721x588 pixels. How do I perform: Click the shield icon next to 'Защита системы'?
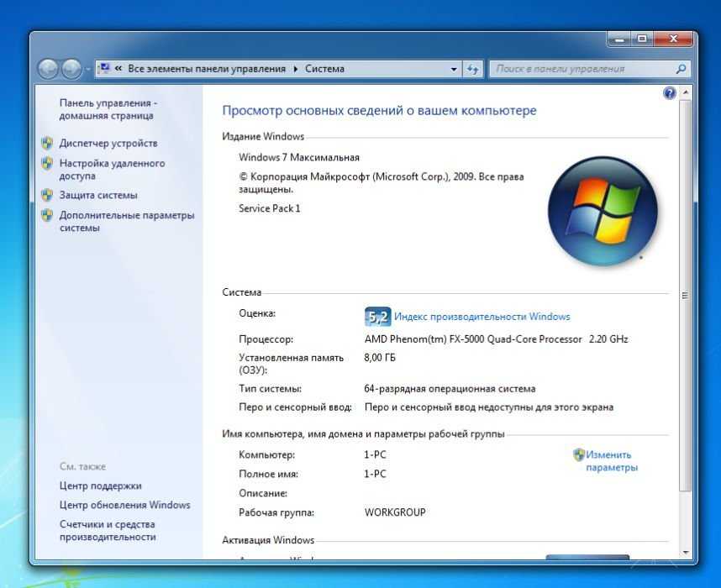point(47,195)
